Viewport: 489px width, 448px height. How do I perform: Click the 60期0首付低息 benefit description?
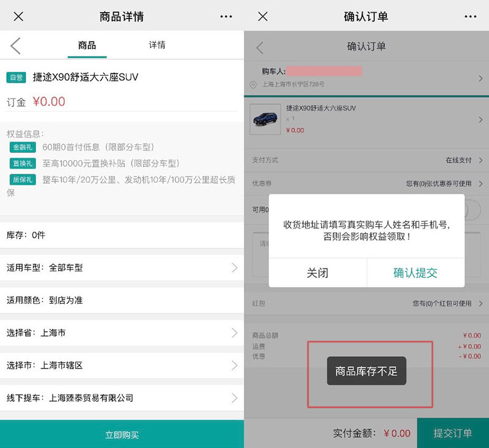point(98,147)
